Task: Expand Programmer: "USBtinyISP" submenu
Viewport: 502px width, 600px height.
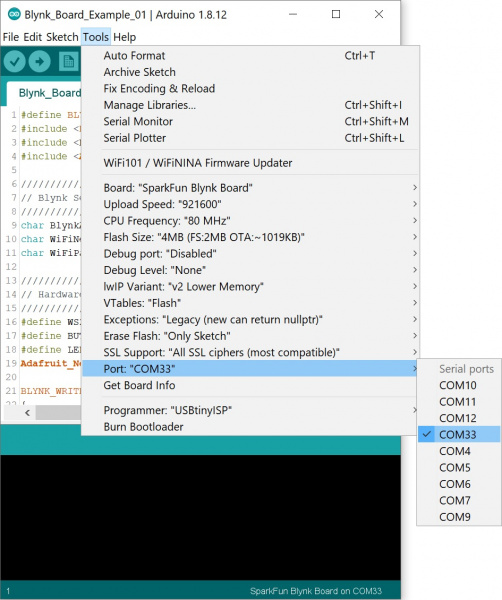Action: (x=251, y=410)
